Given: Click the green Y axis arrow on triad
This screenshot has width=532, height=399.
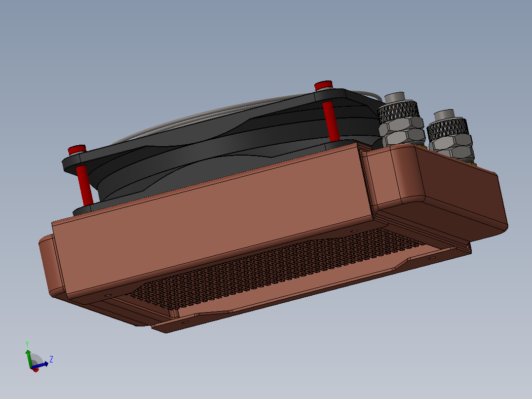Looking at the screenshot, I should coord(29,358).
